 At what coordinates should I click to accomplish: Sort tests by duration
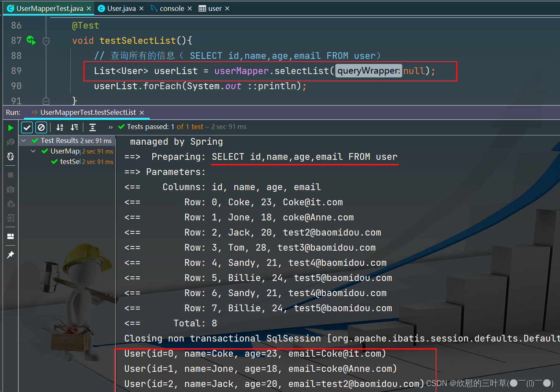(x=74, y=127)
